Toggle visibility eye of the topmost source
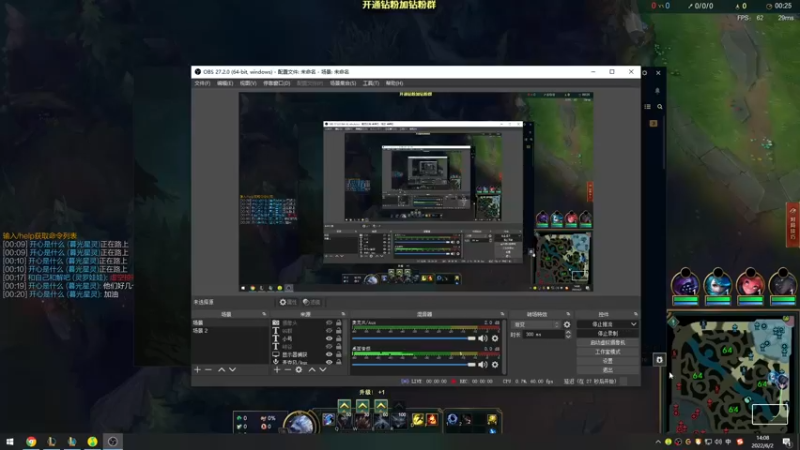The width and height of the screenshot is (800, 450). 329,322
